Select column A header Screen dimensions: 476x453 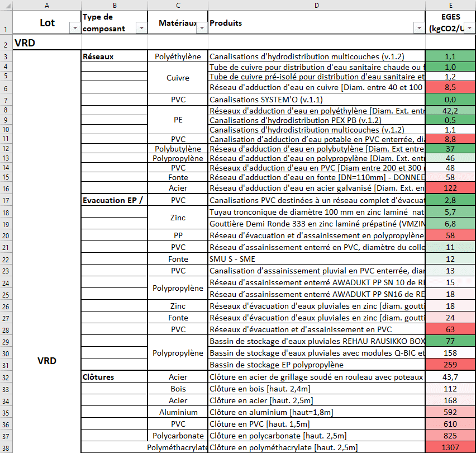tap(47, 6)
